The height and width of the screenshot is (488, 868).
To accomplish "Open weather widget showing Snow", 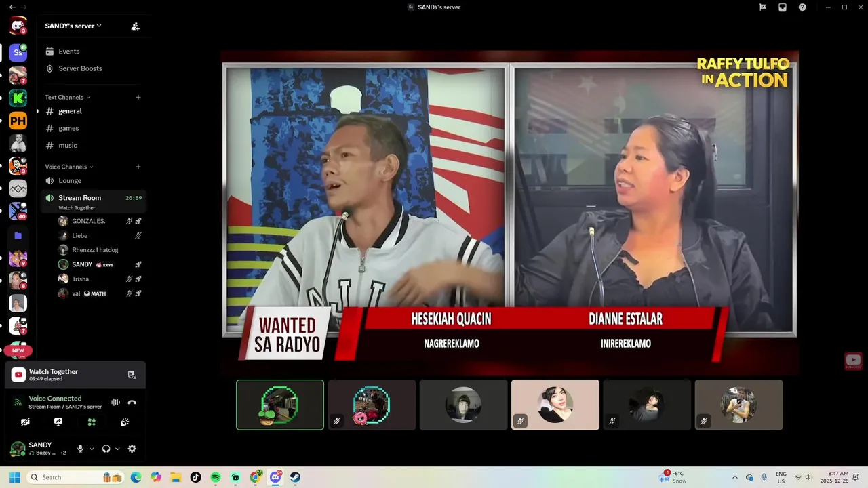I will pyautogui.click(x=673, y=477).
